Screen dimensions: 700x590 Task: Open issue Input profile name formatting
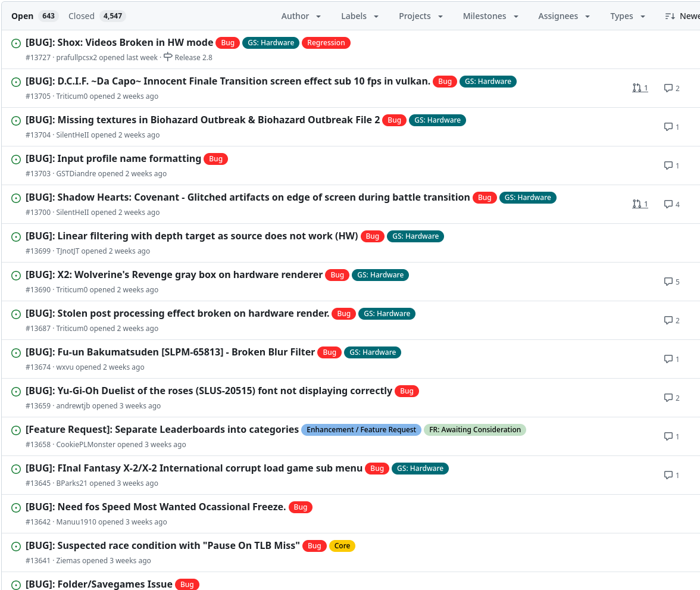113,158
